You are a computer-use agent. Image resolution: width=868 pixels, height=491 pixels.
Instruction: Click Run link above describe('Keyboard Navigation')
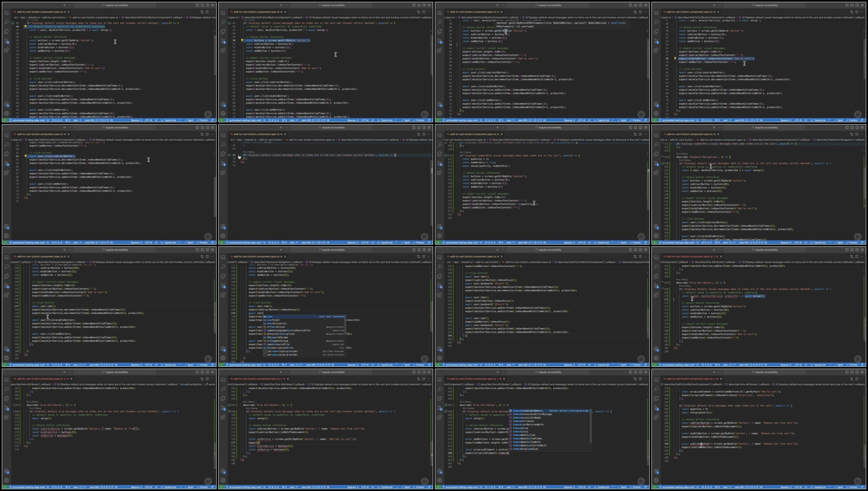[x=678, y=153]
